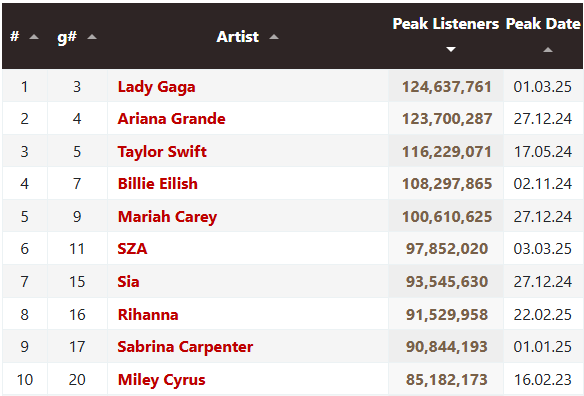This screenshot has width=584, height=396.
Task: Sort by rank number column arrow
Action: [x=34, y=37]
